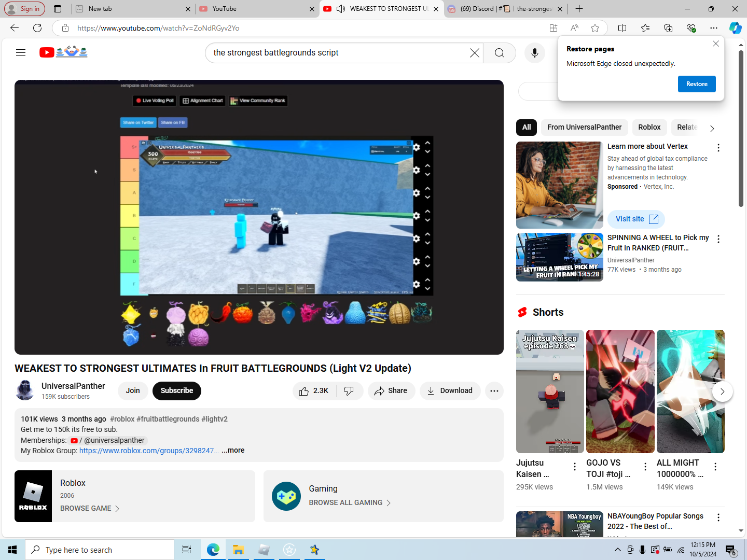Open Task View on taskbar

[187, 550]
